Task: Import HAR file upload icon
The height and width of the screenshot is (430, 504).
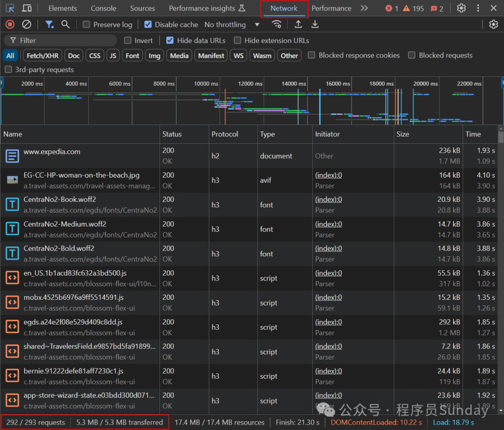Action: point(298,24)
